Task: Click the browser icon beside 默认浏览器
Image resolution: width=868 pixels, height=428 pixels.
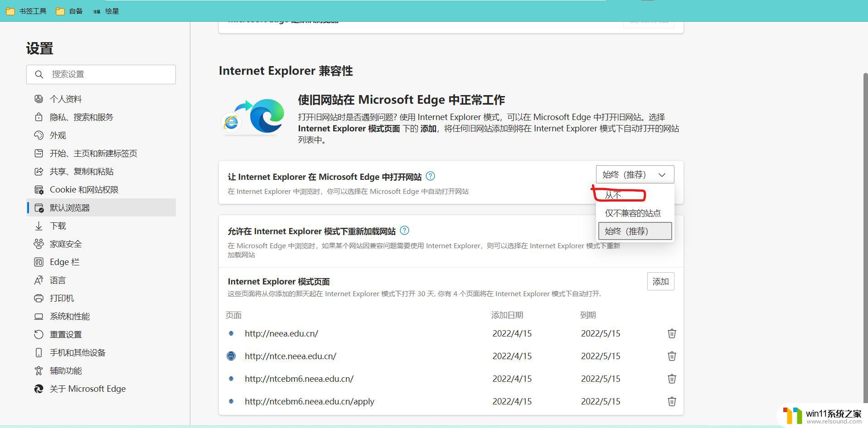Action: (39, 208)
